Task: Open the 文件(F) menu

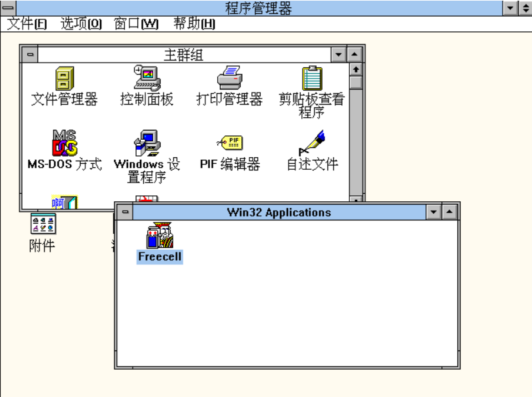Action: (27, 24)
